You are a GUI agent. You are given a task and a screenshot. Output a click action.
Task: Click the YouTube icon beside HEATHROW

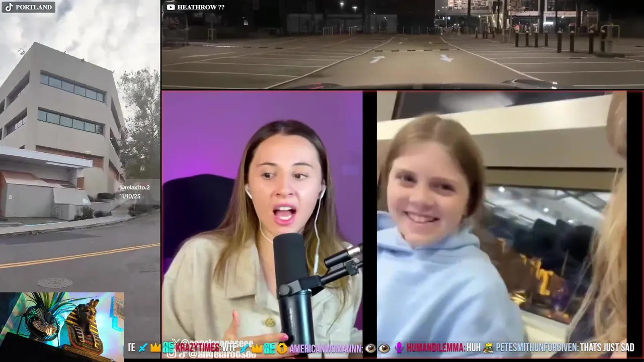pos(171,7)
